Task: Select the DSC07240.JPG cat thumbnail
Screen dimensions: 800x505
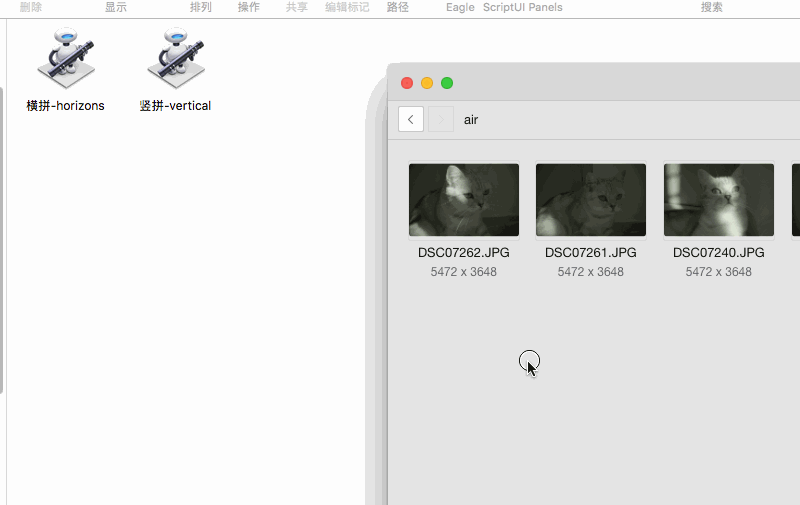Action: coord(719,200)
